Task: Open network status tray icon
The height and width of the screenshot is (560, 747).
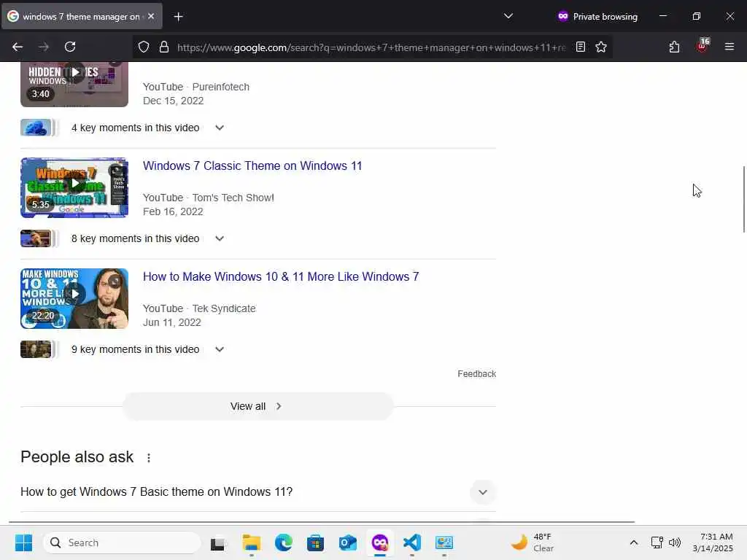Action: click(x=657, y=542)
